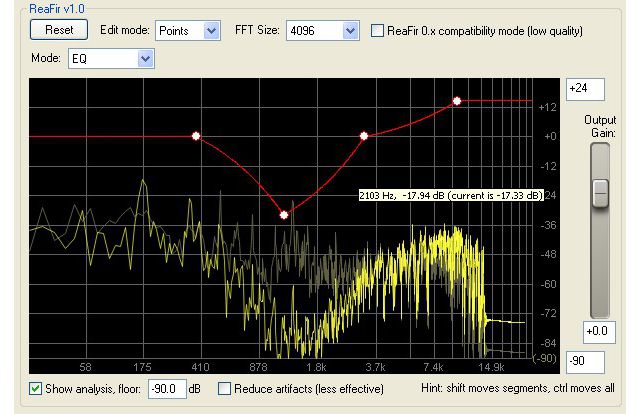This screenshot has height=414, width=640.
Task: Enable ReaFir 0.x compatibility mode checkbox
Action: pos(377,31)
